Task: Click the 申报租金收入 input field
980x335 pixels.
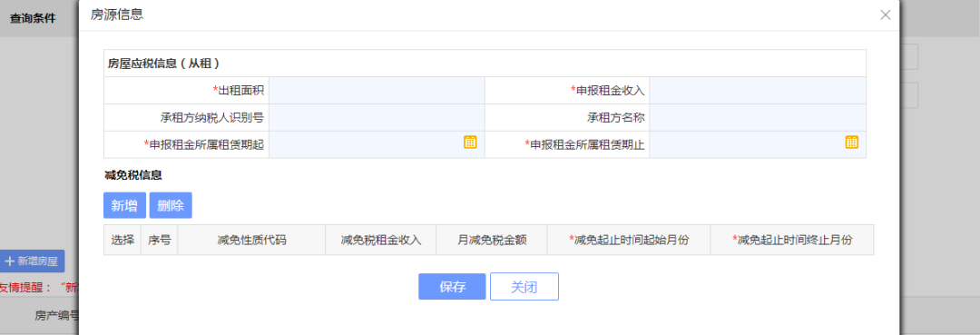Action: coord(758,91)
